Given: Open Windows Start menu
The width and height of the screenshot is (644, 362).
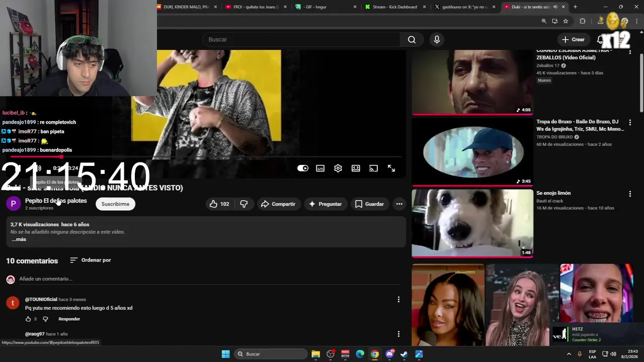Looking at the screenshot, I should (225, 354).
